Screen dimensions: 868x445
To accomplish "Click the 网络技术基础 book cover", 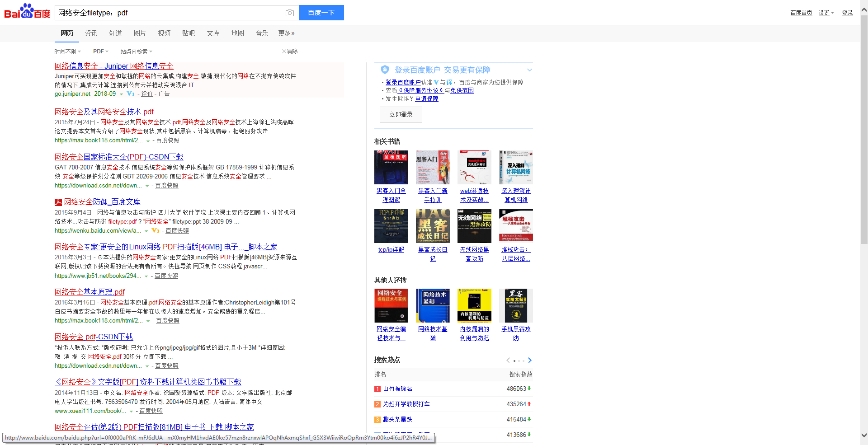I will pyautogui.click(x=433, y=305).
